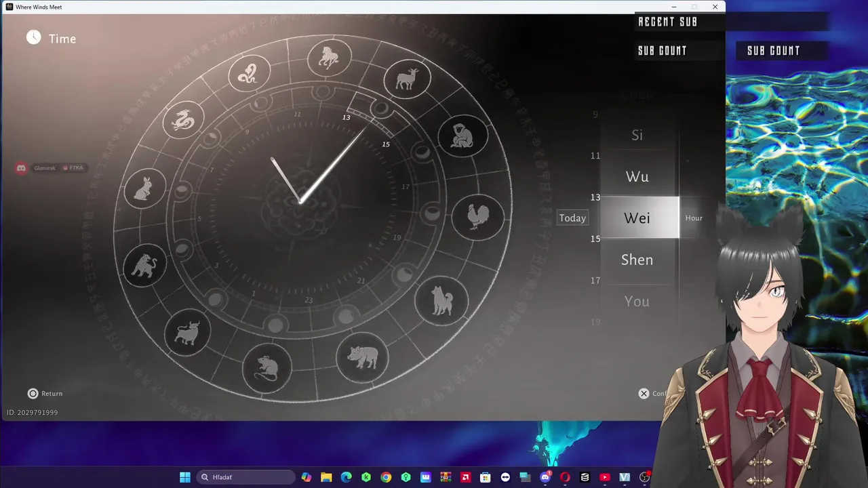
Task: Click the clock icon beside Time
Action: (34, 37)
